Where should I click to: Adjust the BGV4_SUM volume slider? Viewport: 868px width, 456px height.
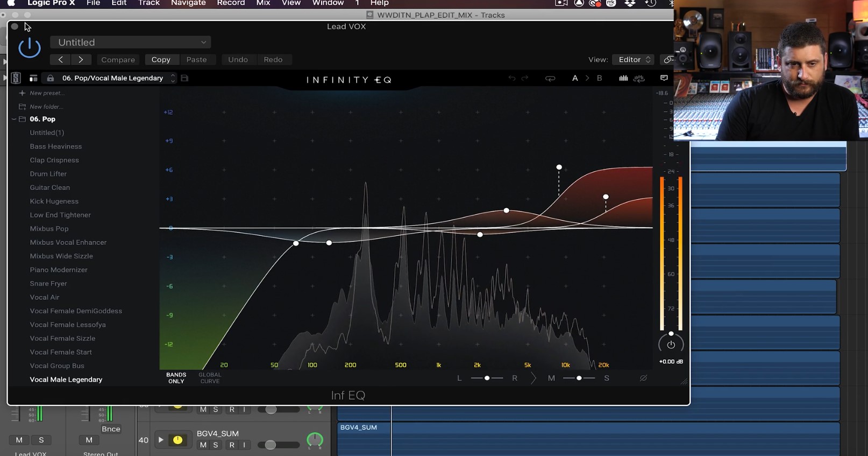pyautogui.click(x=278, y=445)
